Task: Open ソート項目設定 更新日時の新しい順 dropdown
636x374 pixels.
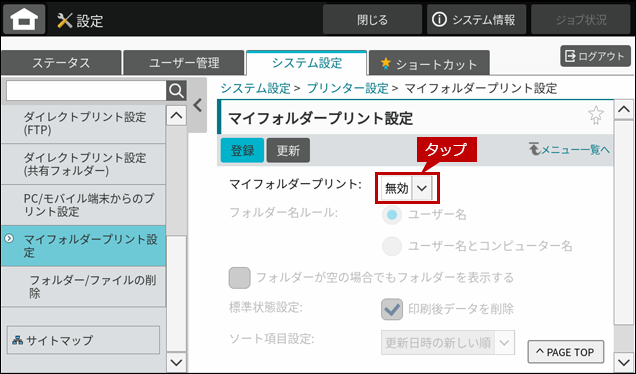Action: [448, 343]
